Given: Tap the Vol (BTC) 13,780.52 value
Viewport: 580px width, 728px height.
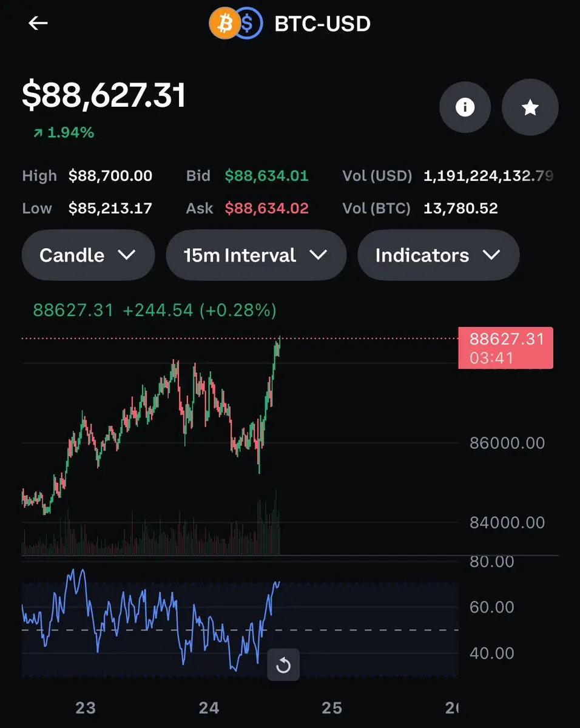Looking at the screenshot, I should (460, 208).
